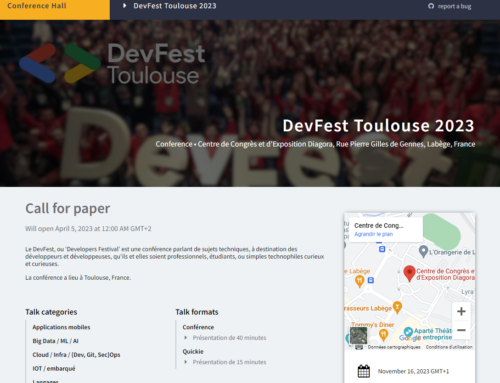Screen dimensions: 500x383
Task: Click the keyboard shortcuts icon on map
Action: (x=359, y=347)
